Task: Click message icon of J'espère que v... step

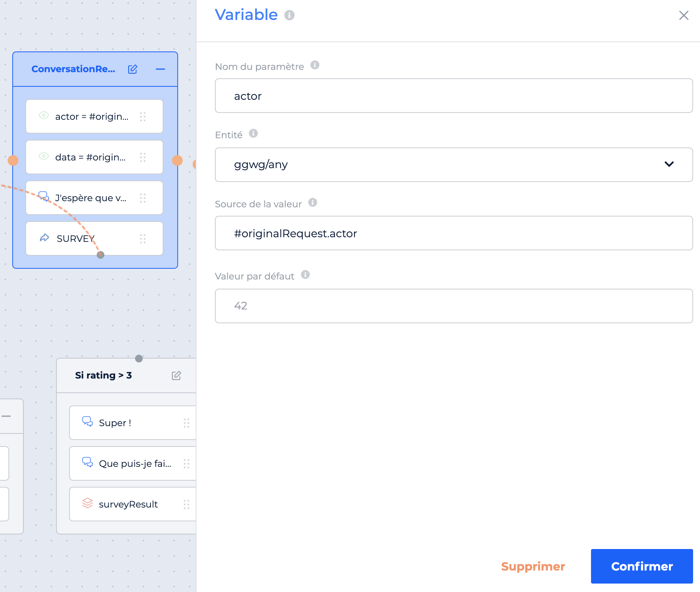Action: 44,197
